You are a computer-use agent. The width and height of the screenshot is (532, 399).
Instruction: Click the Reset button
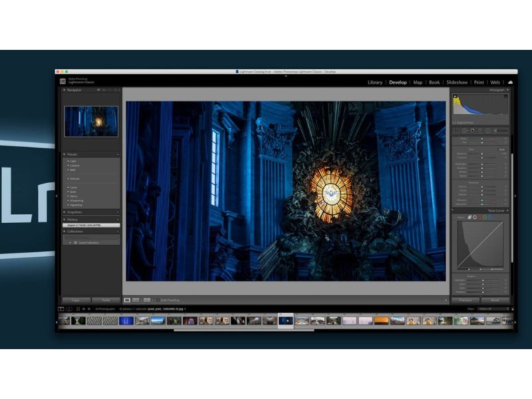pyautogui.click(x=495, y=301)
